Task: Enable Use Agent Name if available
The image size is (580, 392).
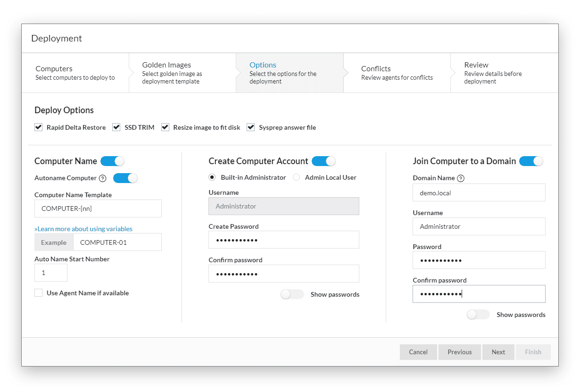Action: click(x=39, y=293)
